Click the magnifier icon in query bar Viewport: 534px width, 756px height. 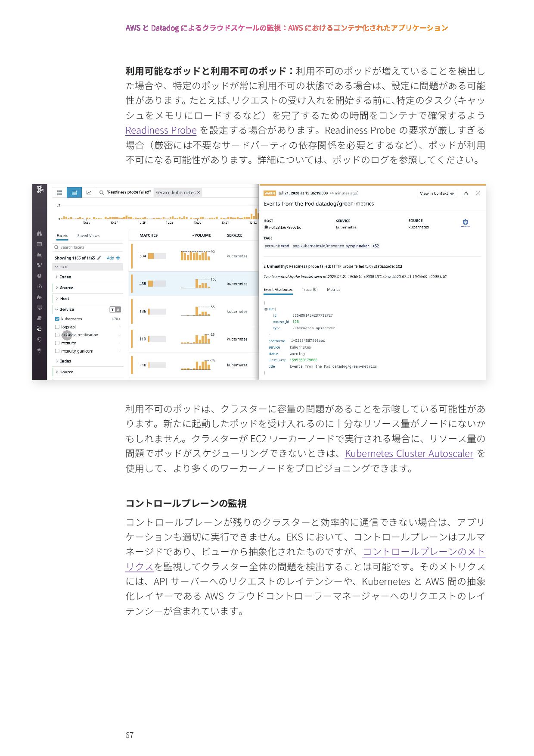pyautogui.click(x=102, y=193)
